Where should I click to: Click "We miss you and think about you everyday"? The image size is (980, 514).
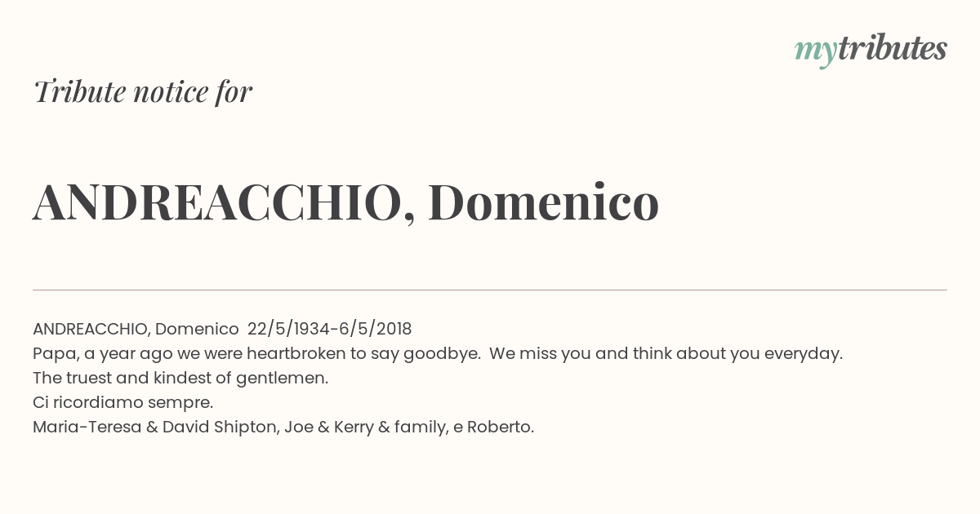click(x=666, y=353)
